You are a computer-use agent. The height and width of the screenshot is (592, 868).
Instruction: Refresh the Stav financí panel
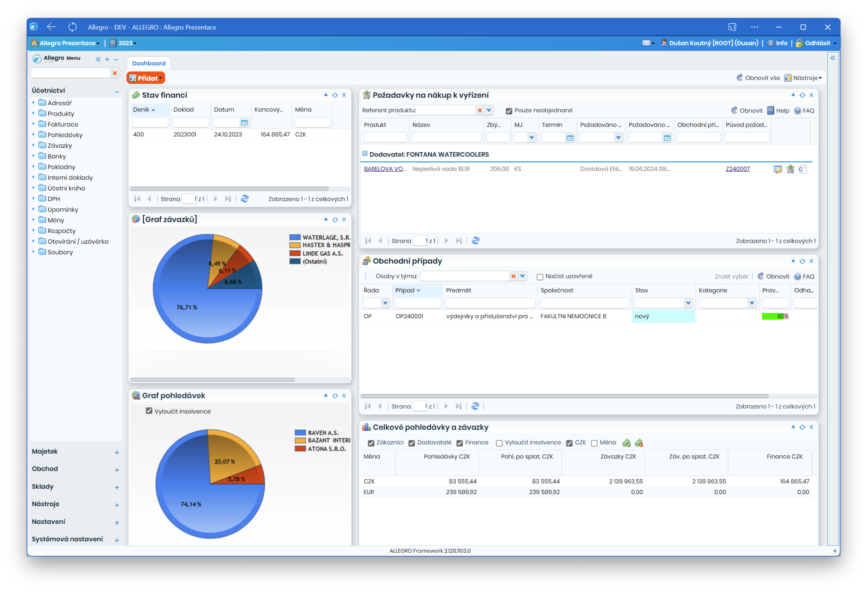pyautogui.click(x=335, y=95)
